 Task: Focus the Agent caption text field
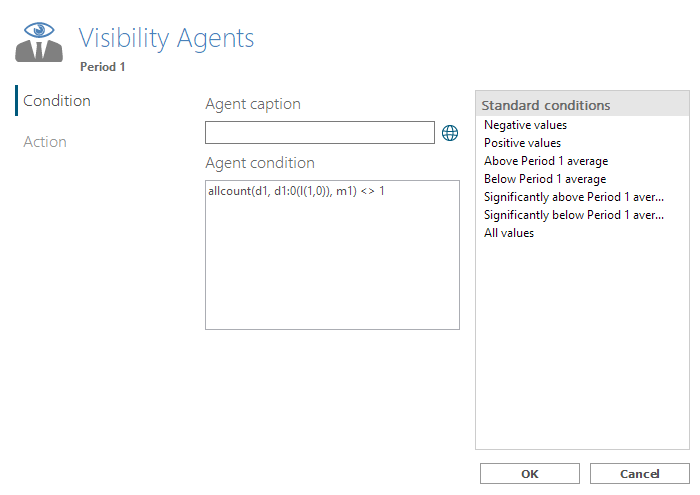click(x=320, y=133)
